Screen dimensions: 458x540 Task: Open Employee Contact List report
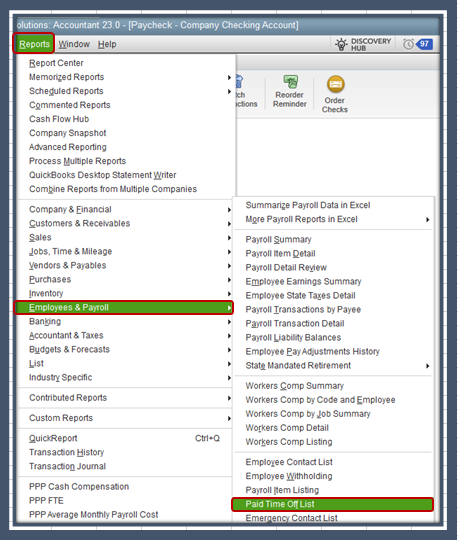tap(289, 462)
